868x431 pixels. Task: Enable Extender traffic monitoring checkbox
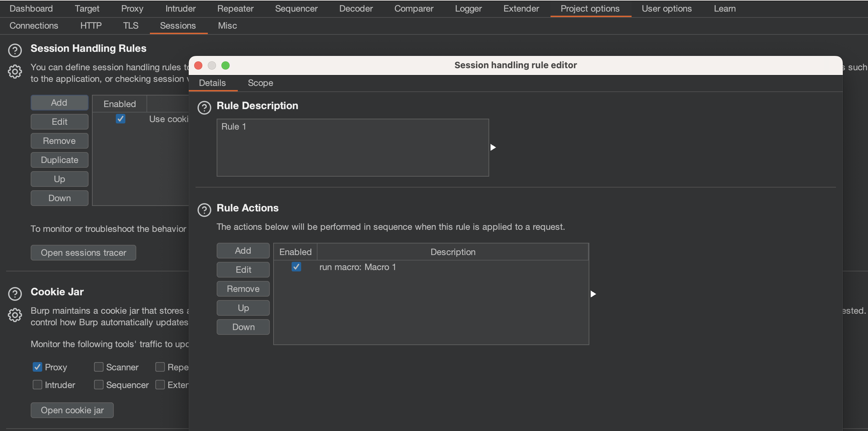click(160, 385)
